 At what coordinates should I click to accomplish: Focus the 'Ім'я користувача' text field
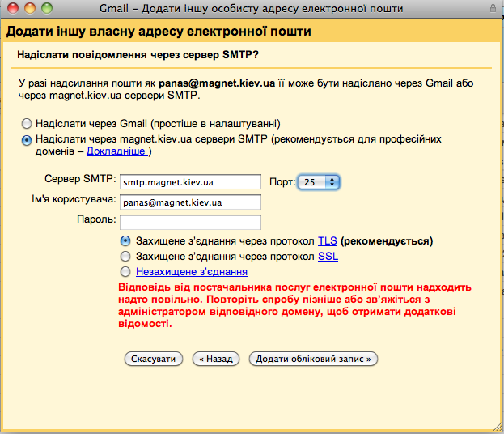[x=190, y=202]
